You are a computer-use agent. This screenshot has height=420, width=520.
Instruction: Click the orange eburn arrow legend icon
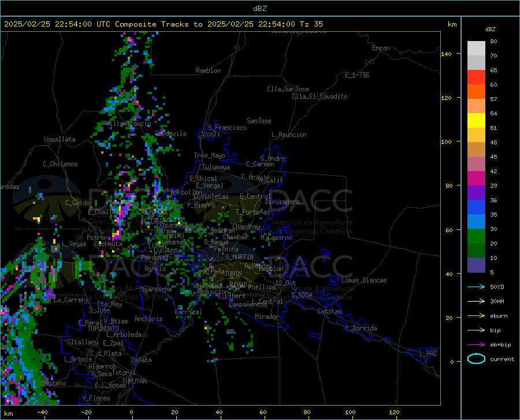[x=476, y=316]
